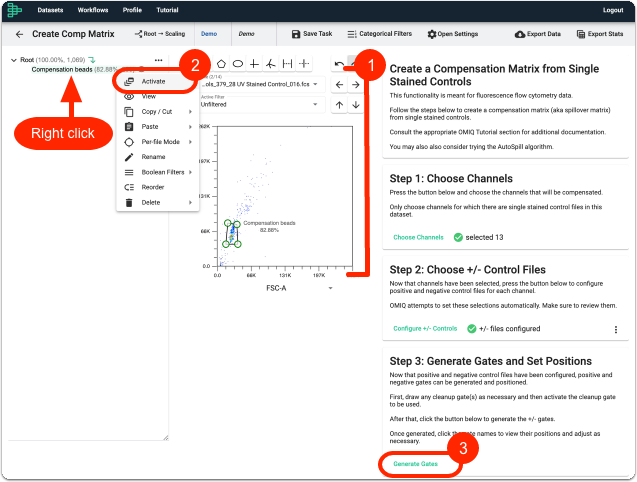The width and height of the screenshot is (637, 482).
Task: Open the vertical dots menu in Step 2
Action: tap(615, 329)
